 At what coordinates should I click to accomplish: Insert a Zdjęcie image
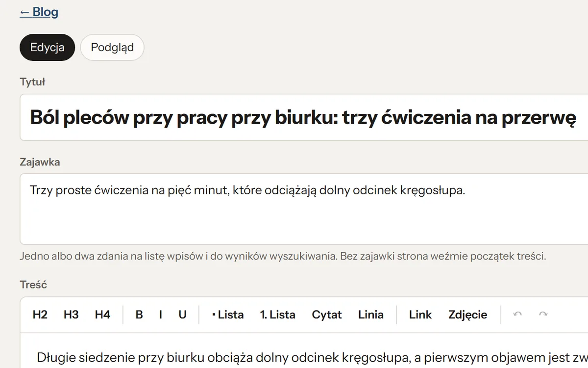click(468, 315)
